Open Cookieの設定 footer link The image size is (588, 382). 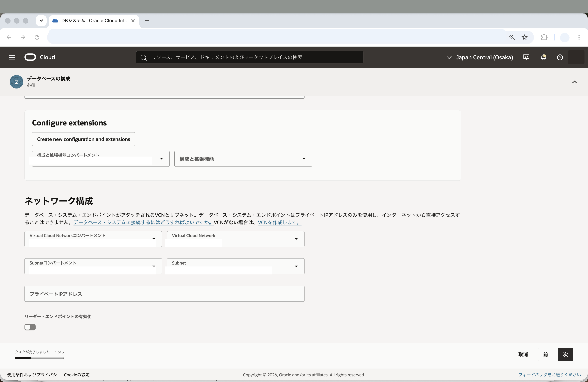[77, 375]
